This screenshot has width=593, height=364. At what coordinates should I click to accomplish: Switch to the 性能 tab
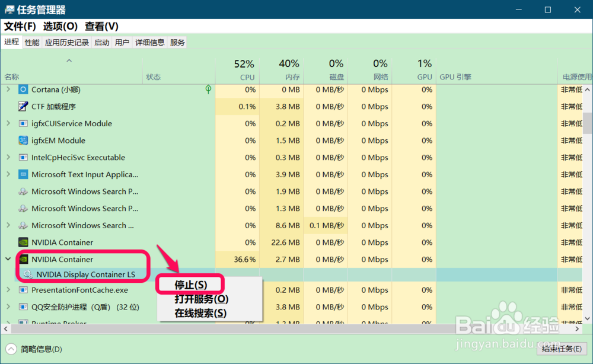31,42
